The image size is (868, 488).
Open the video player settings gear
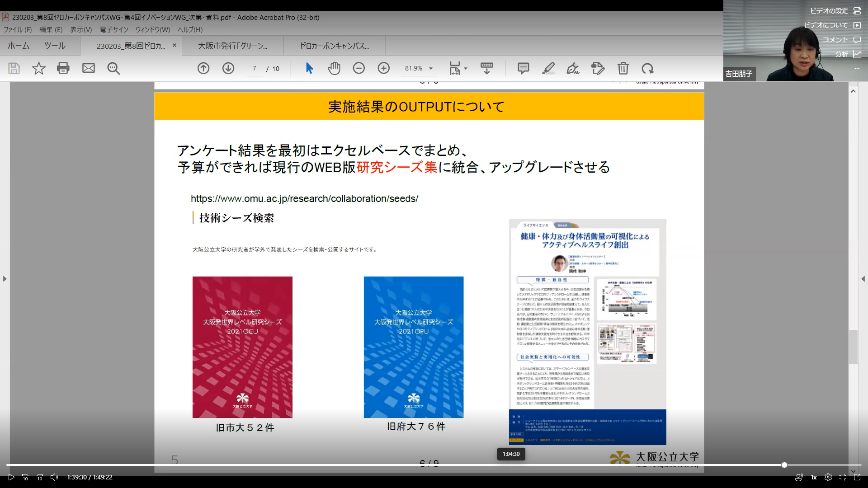pos(828,477)
